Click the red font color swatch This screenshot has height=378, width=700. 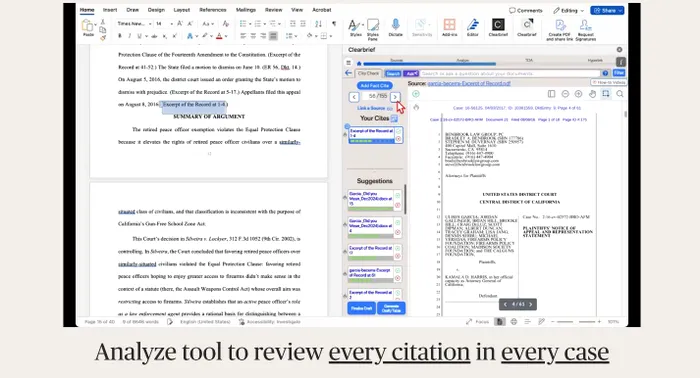[219, 36]
